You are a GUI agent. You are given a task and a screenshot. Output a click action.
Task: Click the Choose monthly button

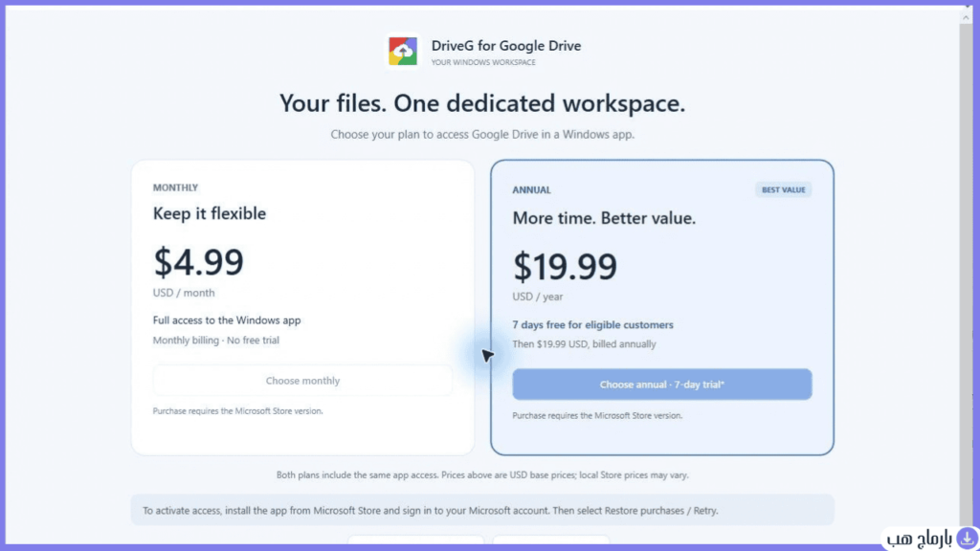[302, 381]
